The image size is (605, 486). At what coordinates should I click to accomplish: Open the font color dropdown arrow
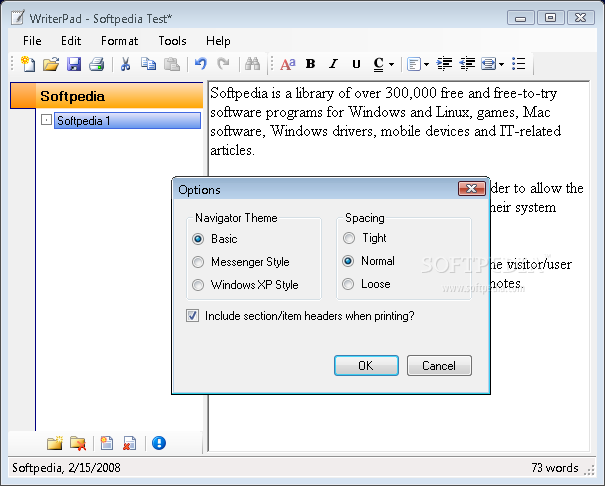coord(391,64)
